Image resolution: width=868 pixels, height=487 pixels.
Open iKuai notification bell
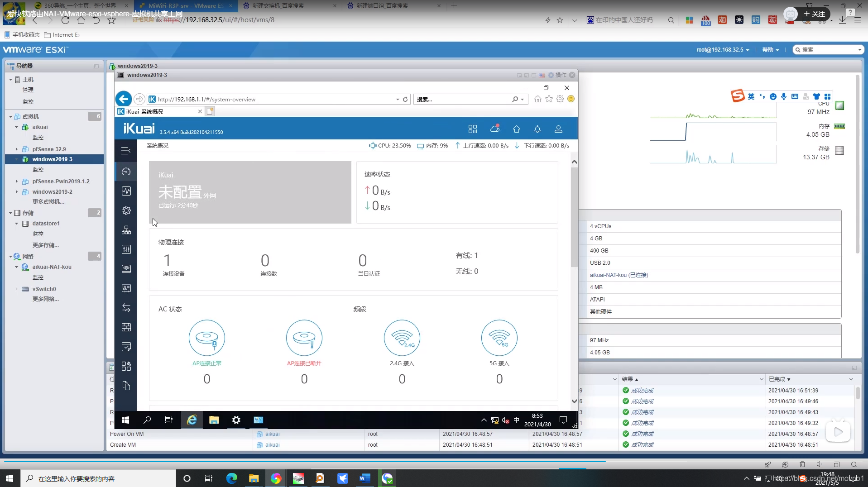point(537,129)
